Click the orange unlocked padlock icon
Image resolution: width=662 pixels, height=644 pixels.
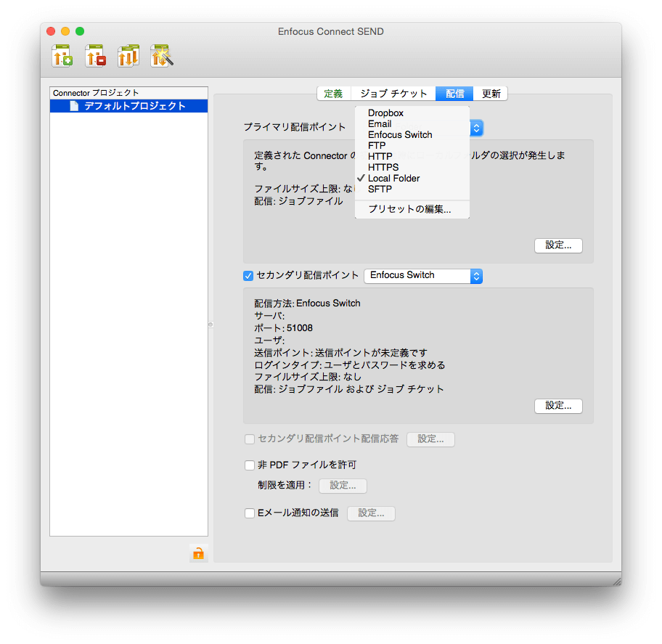tap(198, 553)
